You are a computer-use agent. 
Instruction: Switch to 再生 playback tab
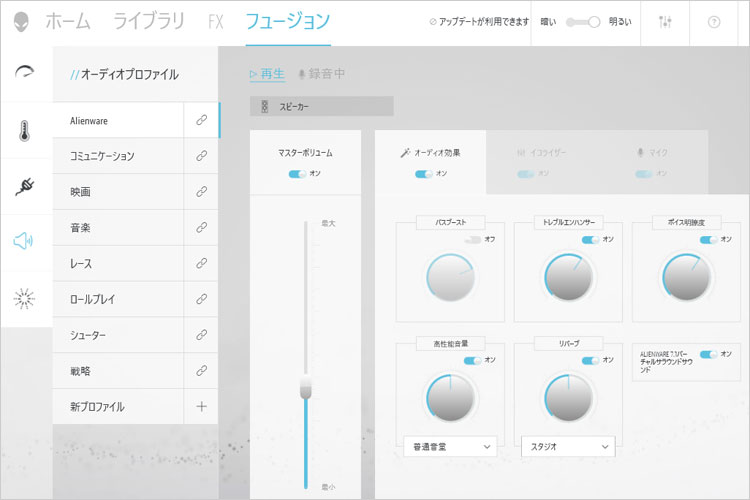coord(267,74)
